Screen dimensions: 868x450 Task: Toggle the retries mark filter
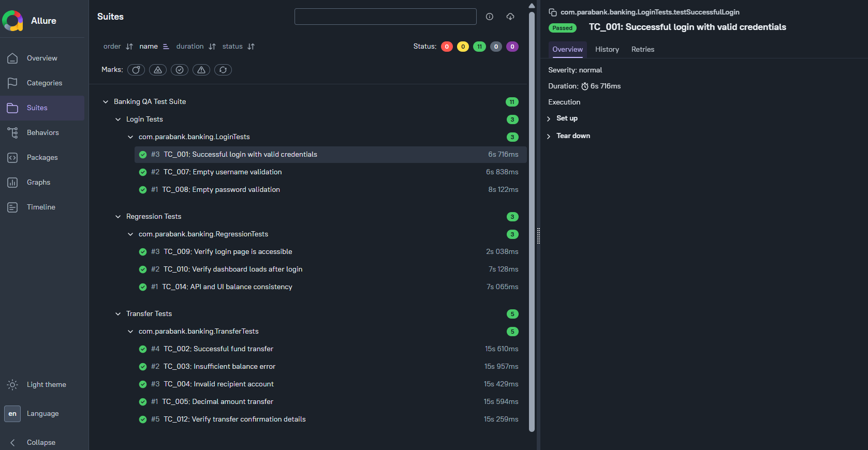[223, 70]
